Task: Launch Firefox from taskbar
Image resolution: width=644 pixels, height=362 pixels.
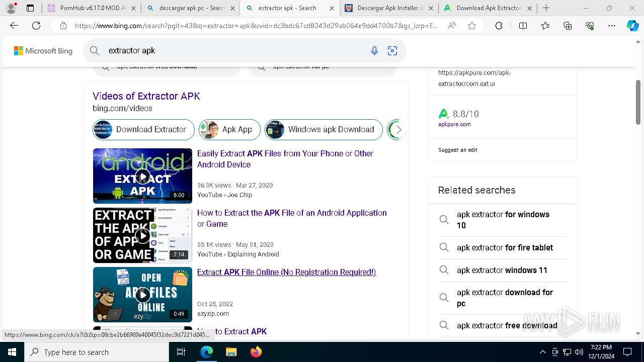Action: (x=256, y=352)
